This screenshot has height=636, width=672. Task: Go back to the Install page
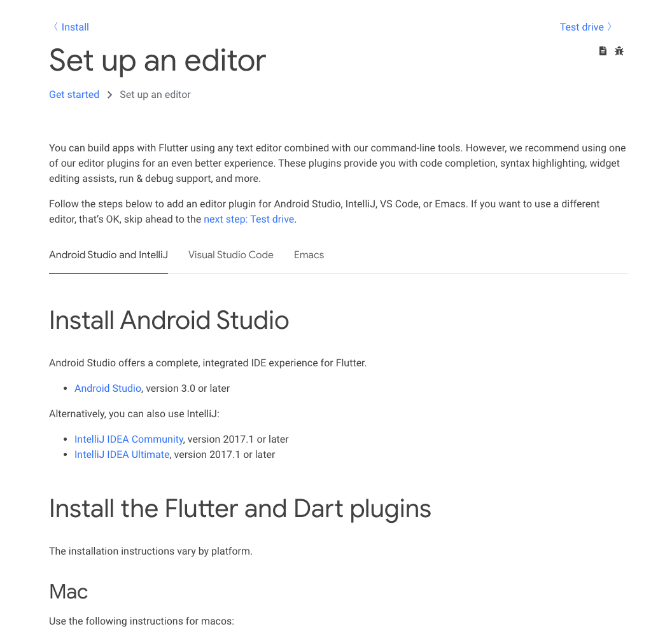pos(75,27)
